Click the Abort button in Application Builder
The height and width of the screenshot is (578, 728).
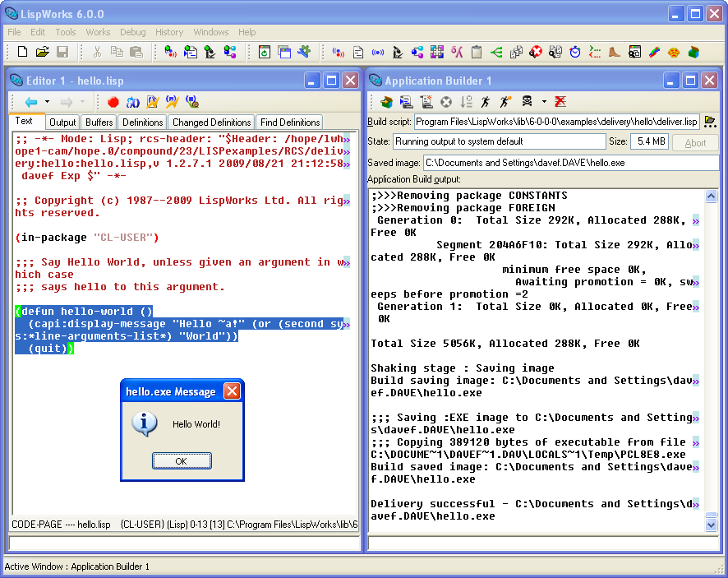[x=695, y=142]
